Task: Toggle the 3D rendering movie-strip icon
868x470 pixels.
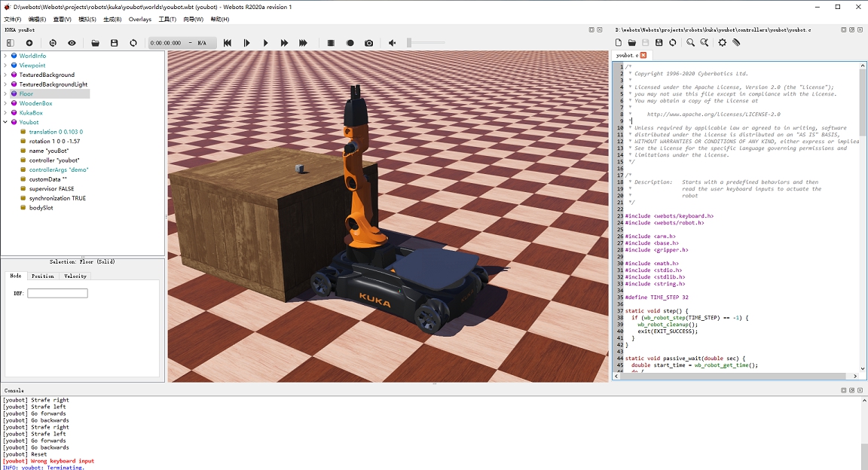Action: (331, 43)
